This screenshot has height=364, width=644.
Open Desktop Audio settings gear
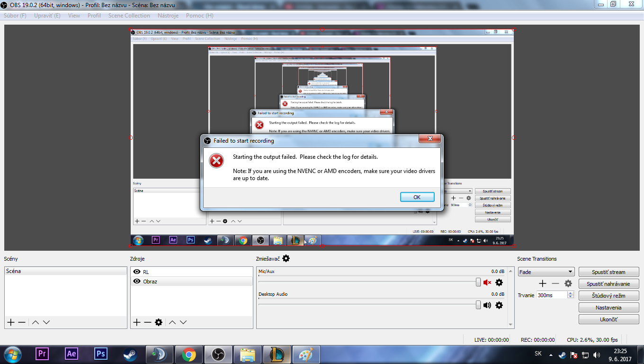tap(499, 305)
